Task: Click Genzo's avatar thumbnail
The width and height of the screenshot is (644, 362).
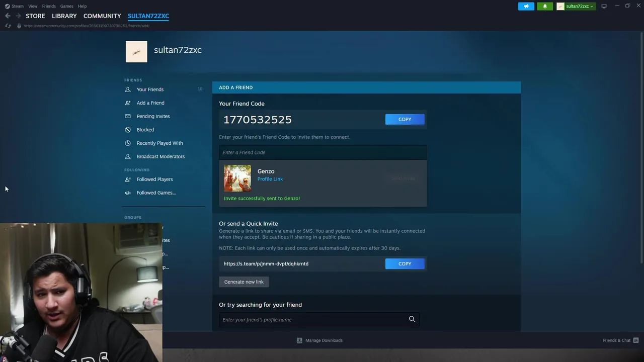Action: click(x=237, y=178)
